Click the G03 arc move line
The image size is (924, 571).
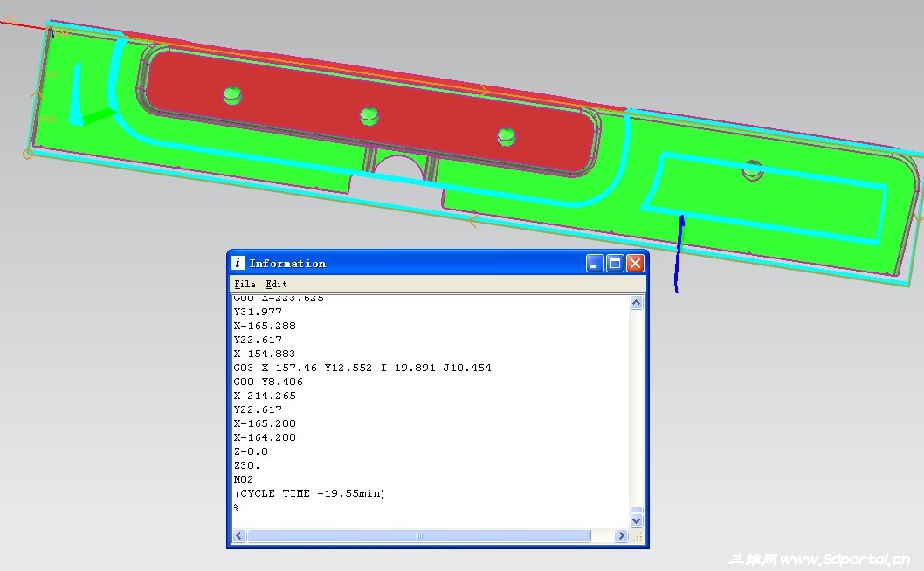[x=362, y=368]
